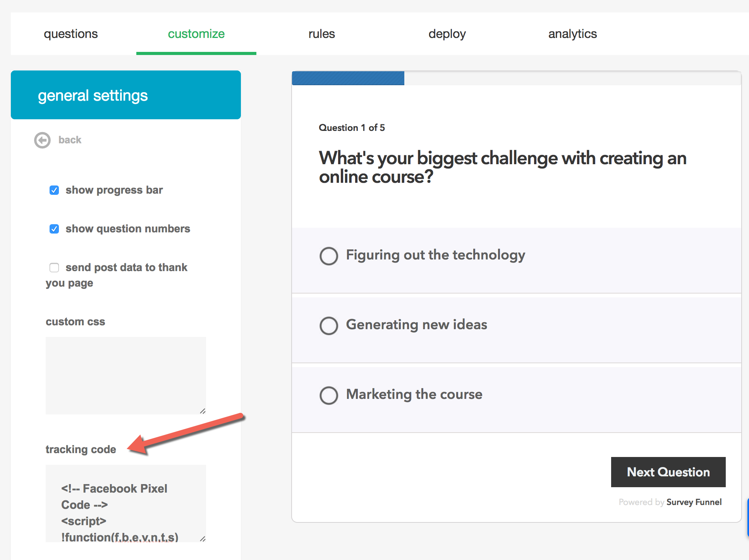The image size is (749, 560).
Task: Toggle the show progress bar checkbox
Action: pyautogui.click(x=54, y=190)
